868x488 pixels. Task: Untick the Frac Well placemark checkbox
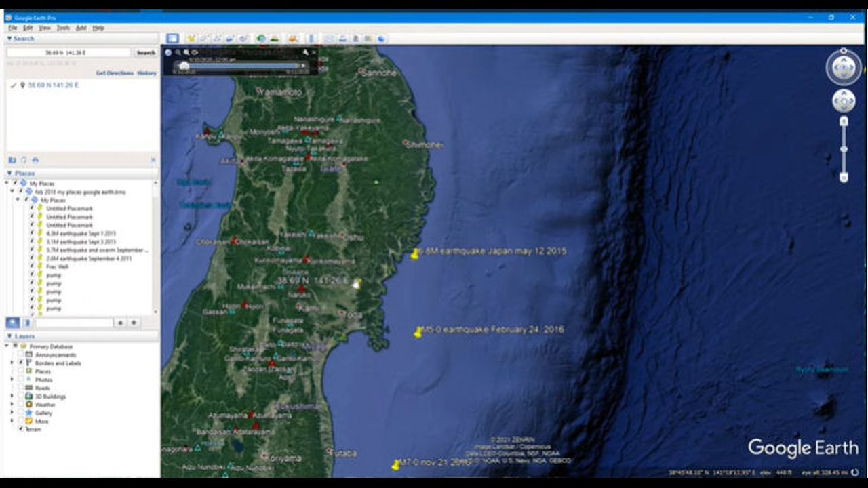point(31,266)
